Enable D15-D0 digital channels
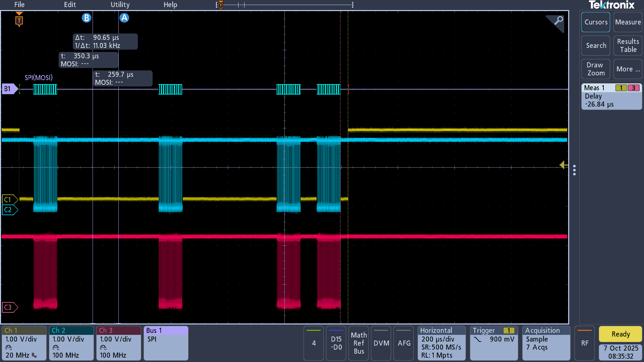 [x=336, y=343]
